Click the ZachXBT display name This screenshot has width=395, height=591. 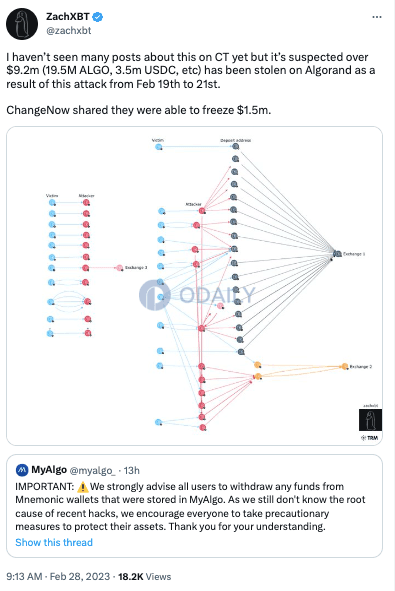(68, 17)
